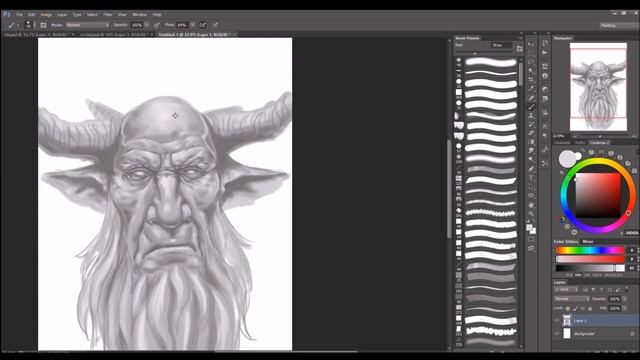Select the Brush tool in the toolbox
This screenshot has width=640, height=360.
[x=531, y=107]
